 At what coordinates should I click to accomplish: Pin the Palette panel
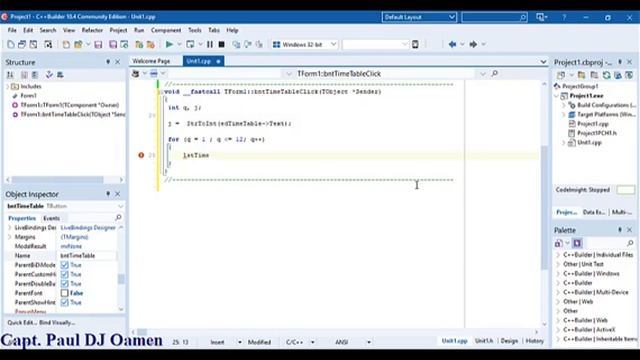pos(620,230)
